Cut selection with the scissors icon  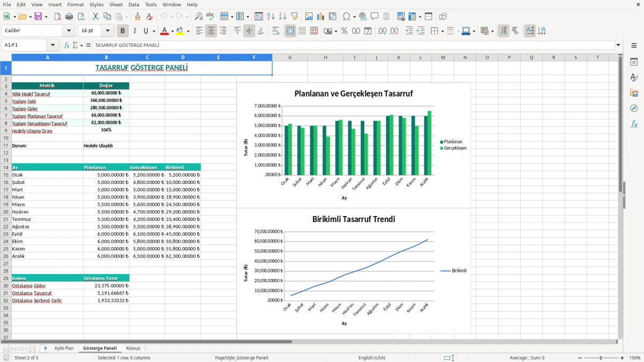coord(95,17)
